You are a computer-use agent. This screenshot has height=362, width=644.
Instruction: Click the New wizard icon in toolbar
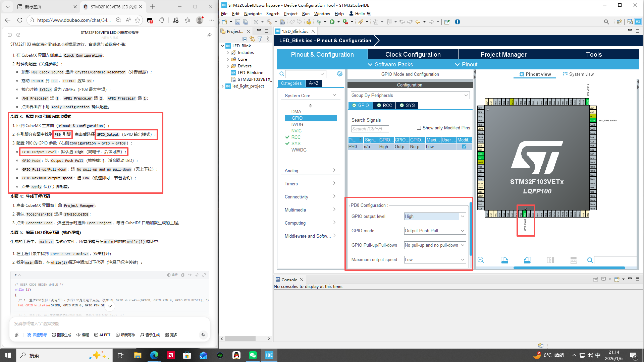[224, 22]
